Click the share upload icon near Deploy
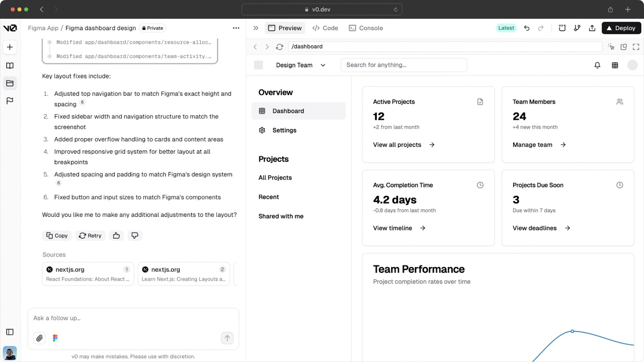 (592, 28)
